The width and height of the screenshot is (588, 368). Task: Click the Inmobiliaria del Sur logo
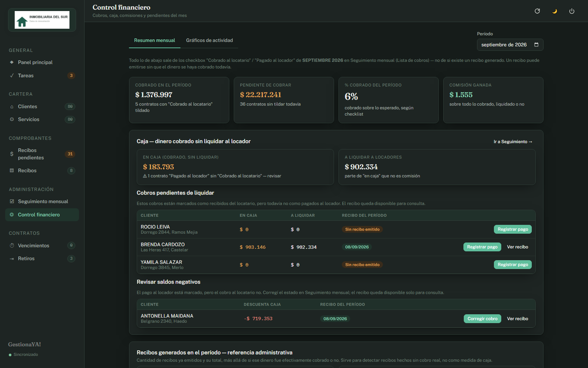(x=42, y=20)
